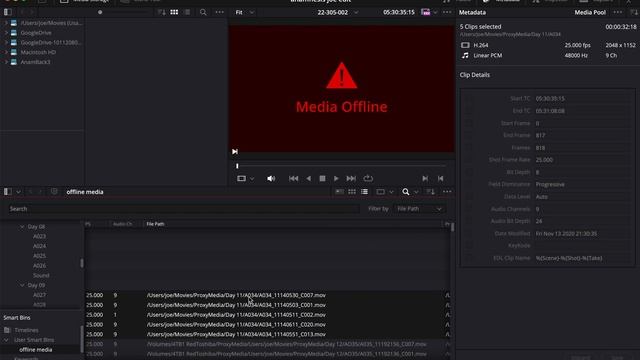
Task: Open media pool three-dot options menu
Action: (x=447, y=192)
